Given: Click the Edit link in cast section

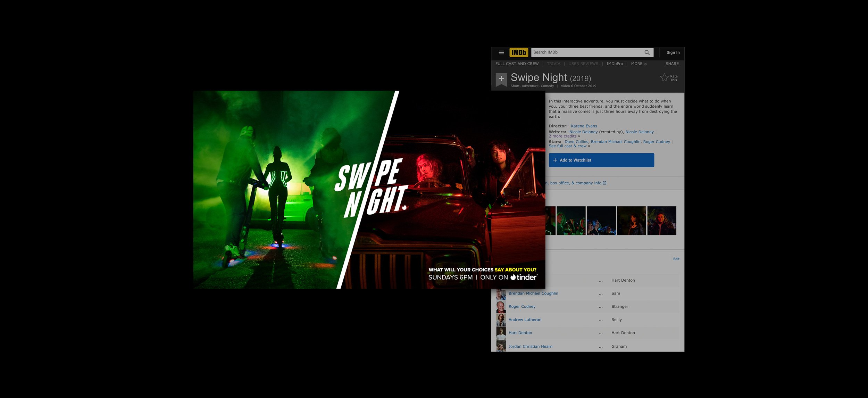Looking at the screenshot, I should [676, 259].
